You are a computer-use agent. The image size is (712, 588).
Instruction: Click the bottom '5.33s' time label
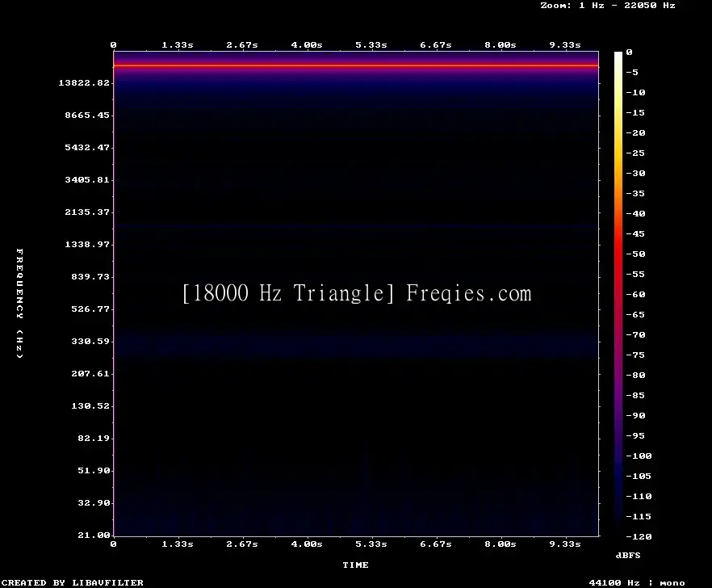coord(371,544)
